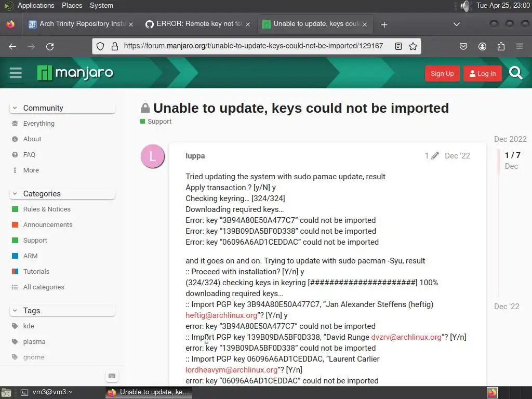Screen dimensions: 532x399
Task: Go back to the previous page
Action: 12,46
